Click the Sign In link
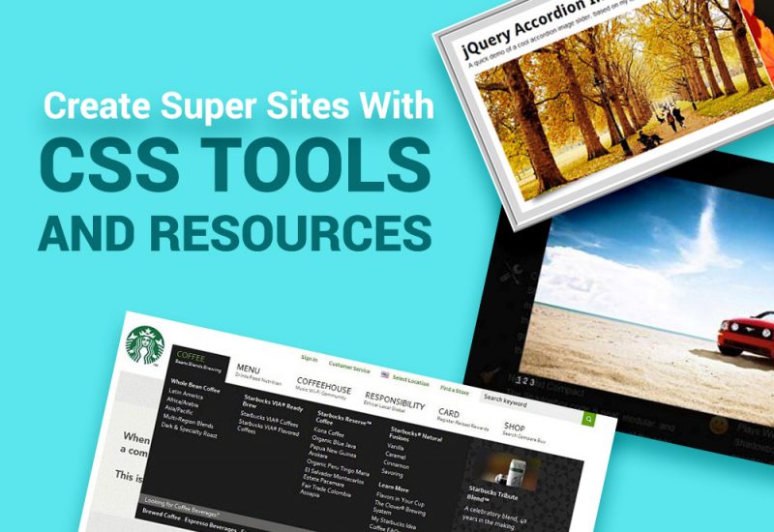 pos(309,359)
